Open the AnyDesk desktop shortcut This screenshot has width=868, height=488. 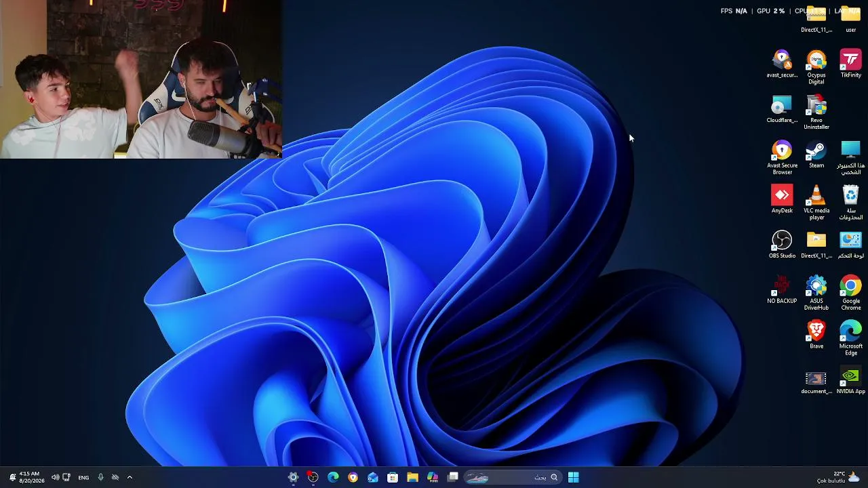782,200
